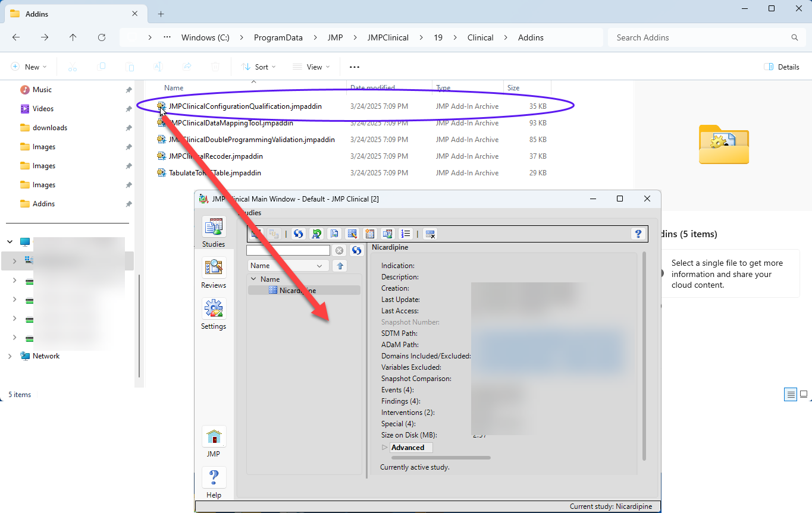Open the Reviews section in JMP Clinical sidebar

coord(214,273)
